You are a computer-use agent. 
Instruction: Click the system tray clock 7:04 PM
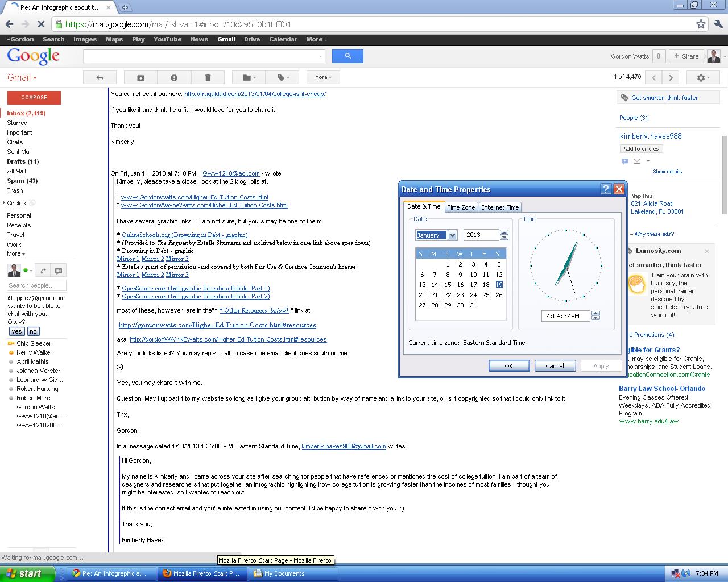[x=706, y=573]
